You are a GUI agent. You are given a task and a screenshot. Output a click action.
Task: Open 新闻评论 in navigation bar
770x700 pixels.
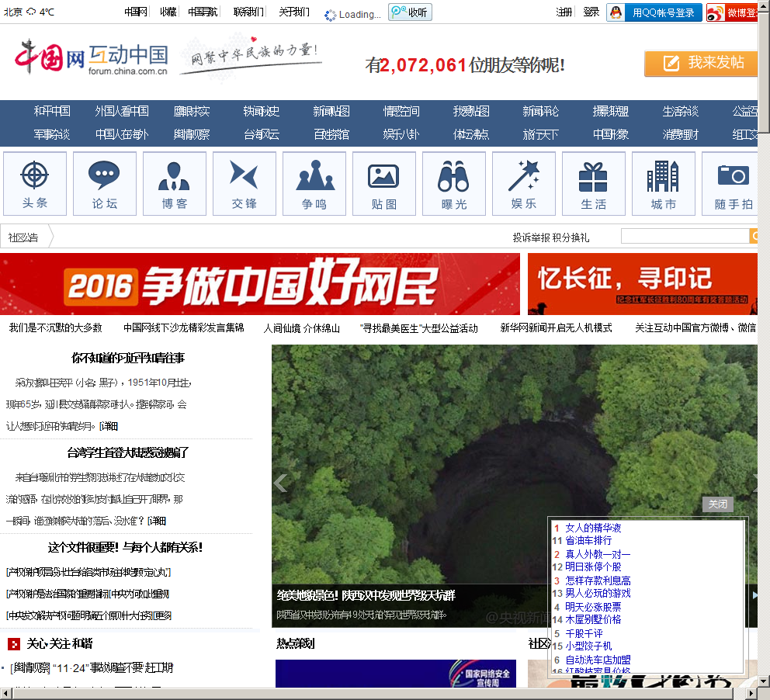[x=541, y=112]
